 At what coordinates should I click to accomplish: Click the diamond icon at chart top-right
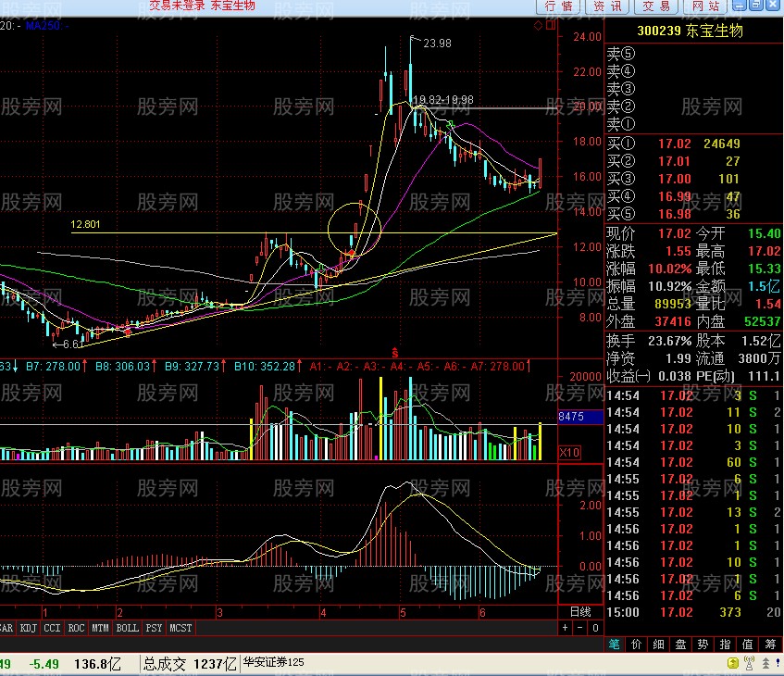click(539, 25)
